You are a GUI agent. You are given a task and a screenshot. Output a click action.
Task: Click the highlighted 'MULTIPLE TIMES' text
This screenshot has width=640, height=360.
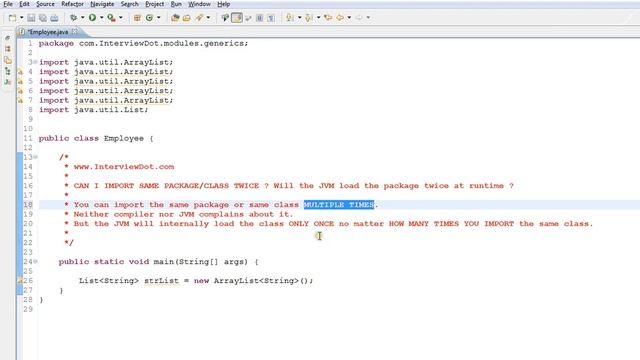[339, 204]
